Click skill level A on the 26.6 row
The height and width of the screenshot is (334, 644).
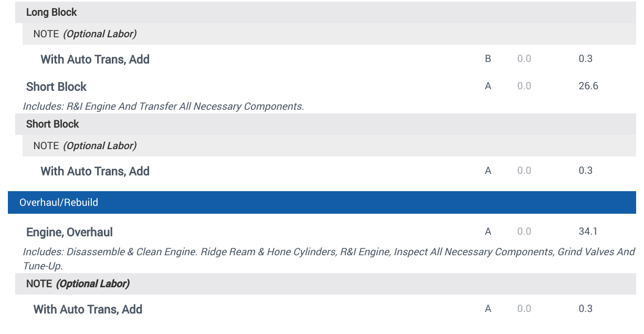488,86
